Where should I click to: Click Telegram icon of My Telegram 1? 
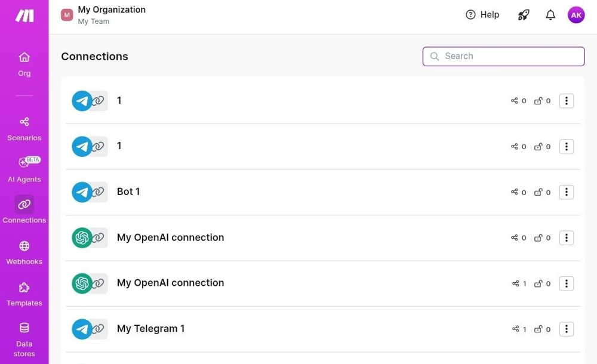(82, 329)
